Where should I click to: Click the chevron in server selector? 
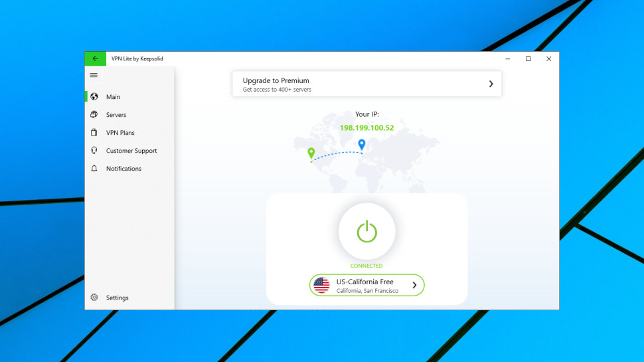414,285
